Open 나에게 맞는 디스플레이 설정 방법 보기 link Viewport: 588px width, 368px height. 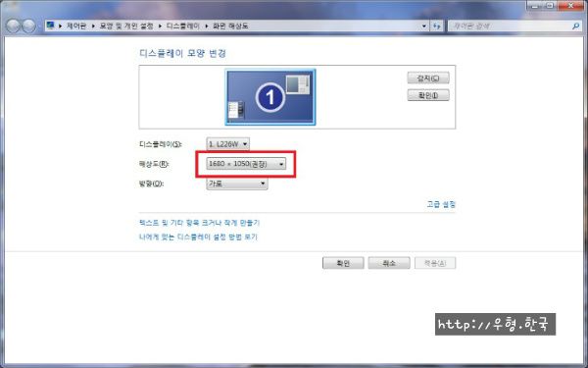point(198,237)
